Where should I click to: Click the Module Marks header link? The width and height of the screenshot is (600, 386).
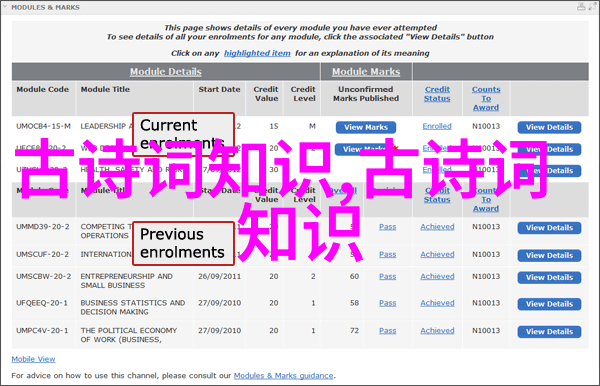[366, 72]
